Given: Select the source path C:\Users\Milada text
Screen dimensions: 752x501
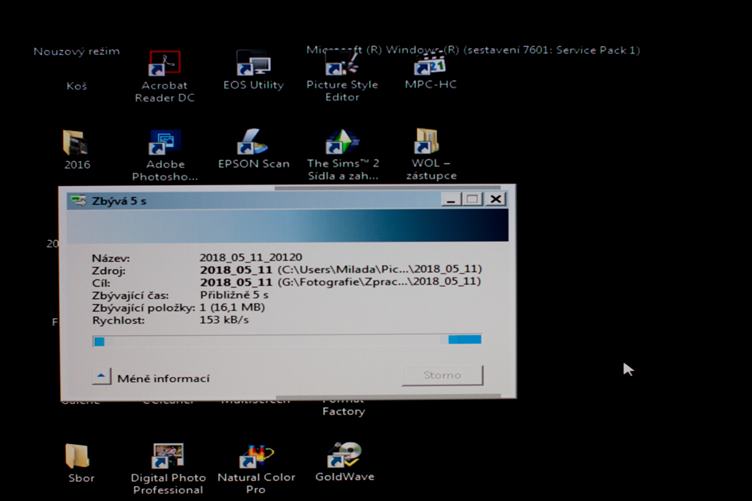Looking at the screenshot, I should point(379,269).
